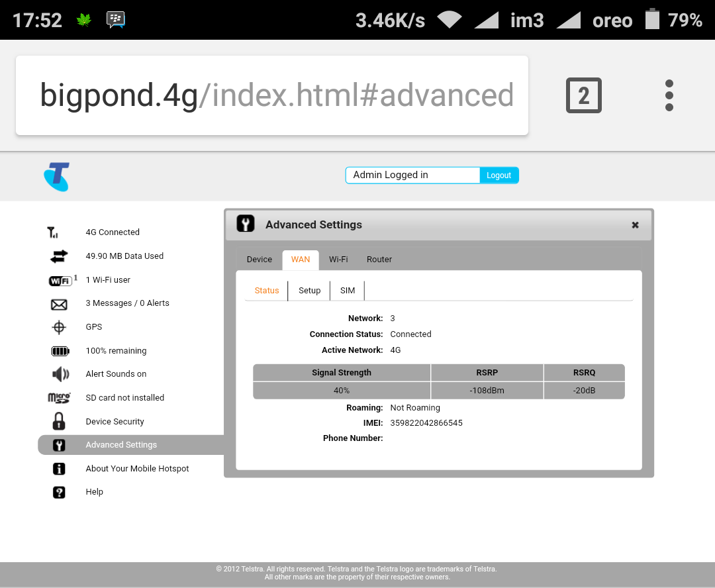Open About Your Mobile Hotspot
Viewport: 715px width, 588px height.
click(x=137, y=469)
